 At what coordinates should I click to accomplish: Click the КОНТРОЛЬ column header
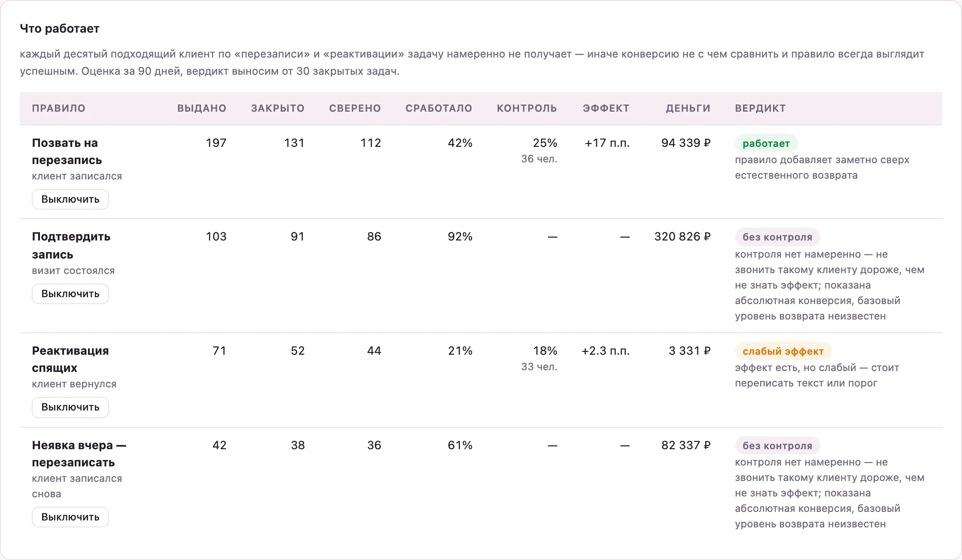pyautogui.click(x=527, y=108)
